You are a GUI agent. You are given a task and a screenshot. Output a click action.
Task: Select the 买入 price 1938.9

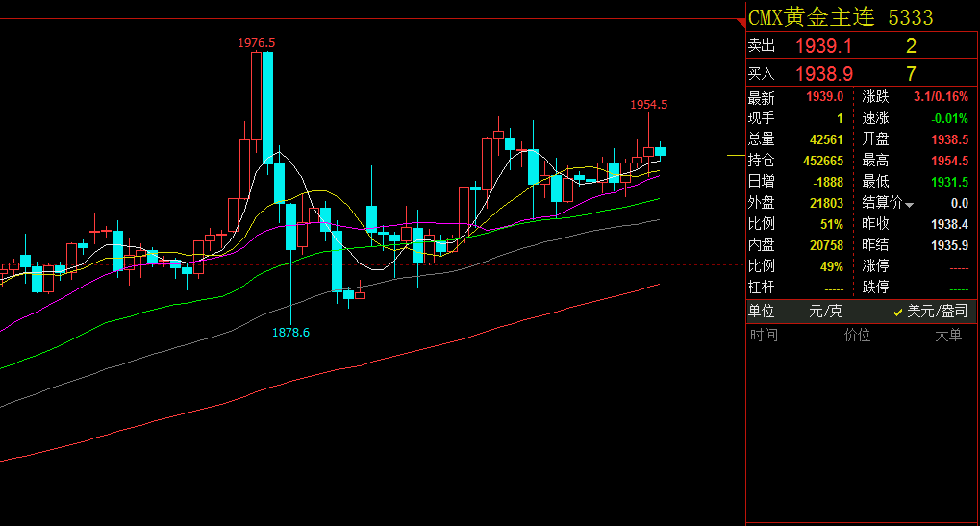coord(824,74)
